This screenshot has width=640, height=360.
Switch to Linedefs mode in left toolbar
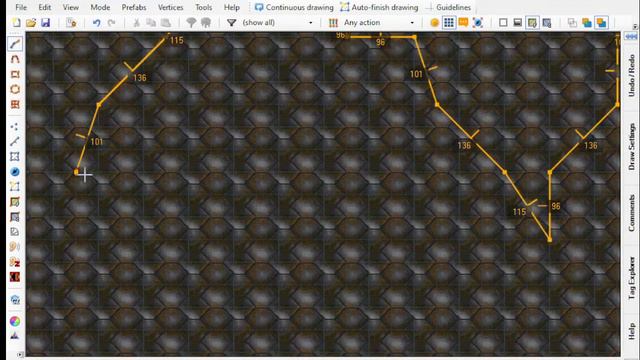pos(15,142)
